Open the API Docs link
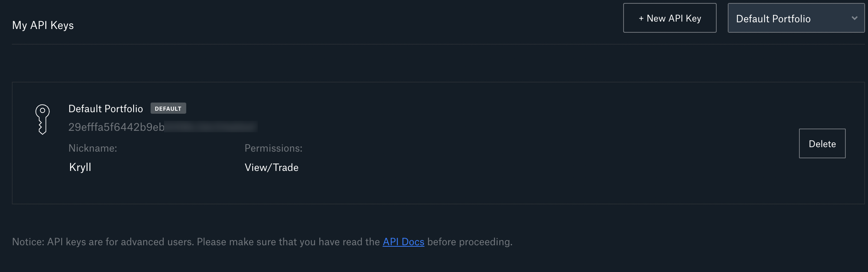The height and width of the screenshot is (272, 868). tap(403, 242)
